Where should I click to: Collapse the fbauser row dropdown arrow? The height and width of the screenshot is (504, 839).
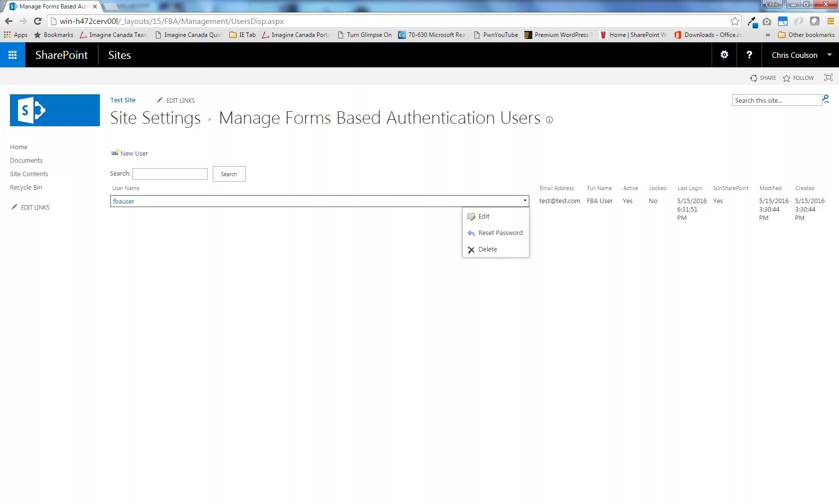point(525,201)
